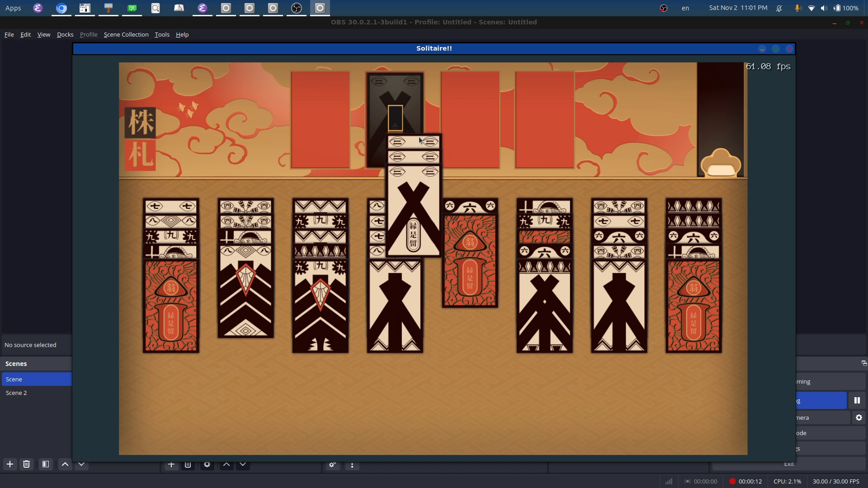Screen dimensions: 868x488
Task: Move the scene up with the arrow
Action: click(65, 464)
